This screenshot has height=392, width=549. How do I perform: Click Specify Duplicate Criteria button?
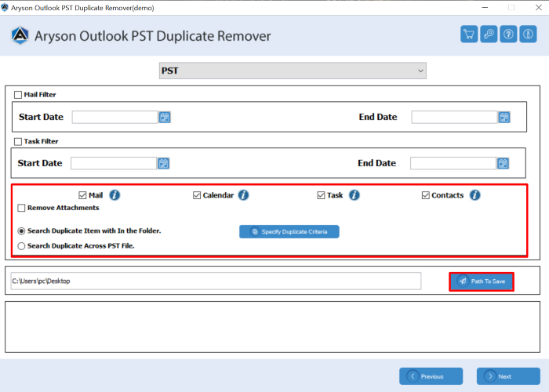[289, 232]
